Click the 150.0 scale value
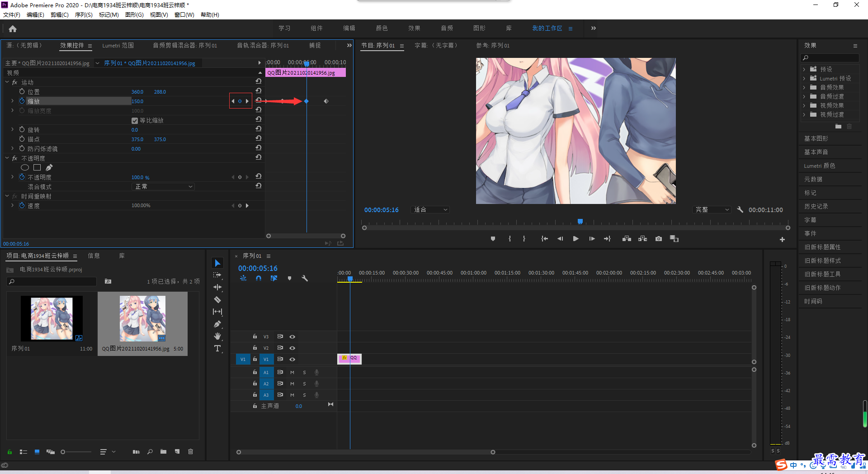 click(x=137, y=101)
